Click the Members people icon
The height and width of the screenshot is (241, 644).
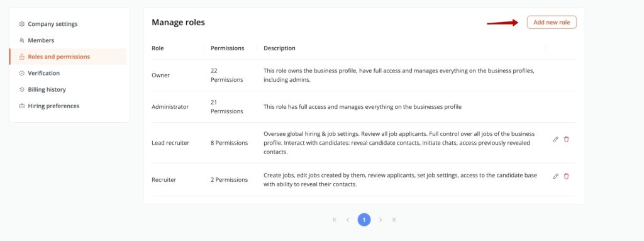pos(22,40)
